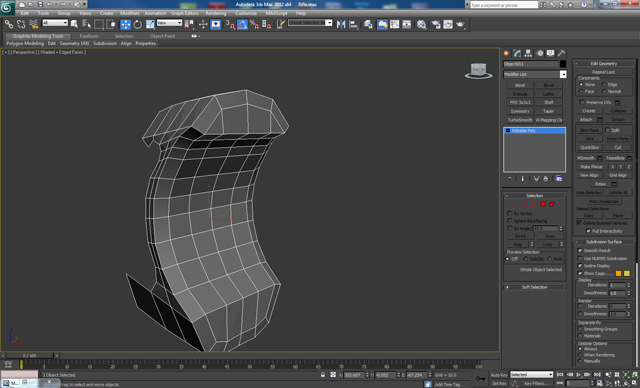The width and height of the screenshot is (640, 388).
Task: Collapse the Edit Geometry rollout
Action: (x=604, y=64)
